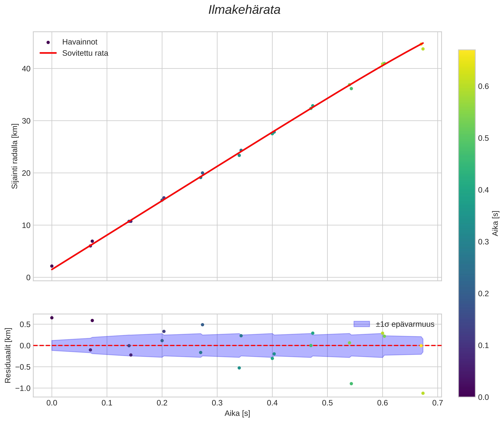Click the Sovitettu rata legend line
This screenshot has width=504, height=422.
(x=48, y=53)
